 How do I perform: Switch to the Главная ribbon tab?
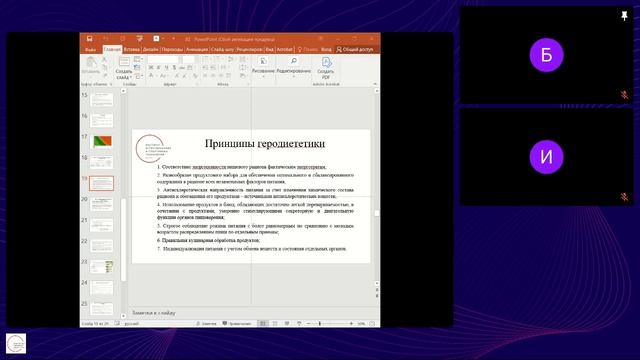click(112, 49)
